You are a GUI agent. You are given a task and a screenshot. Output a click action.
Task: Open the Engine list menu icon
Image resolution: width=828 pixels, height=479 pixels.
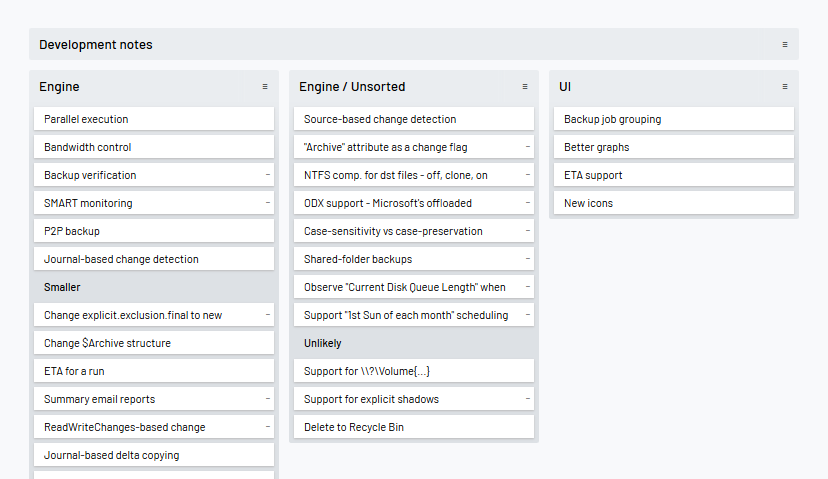pos(265,87)
